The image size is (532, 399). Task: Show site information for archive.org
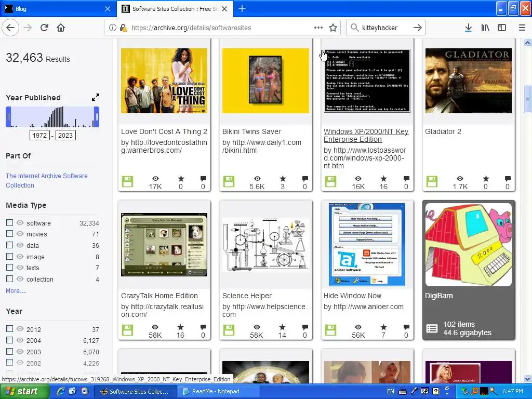(112, 28)
